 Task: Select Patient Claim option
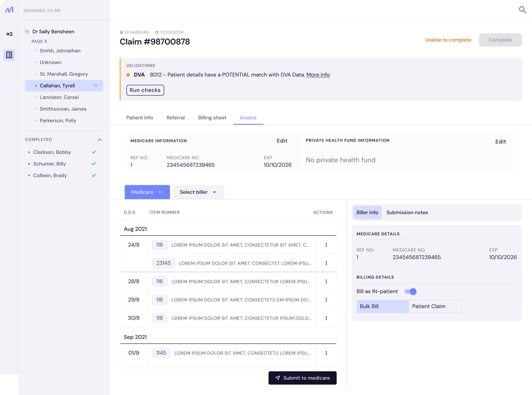pyautogui.click(x=435, y=306)
